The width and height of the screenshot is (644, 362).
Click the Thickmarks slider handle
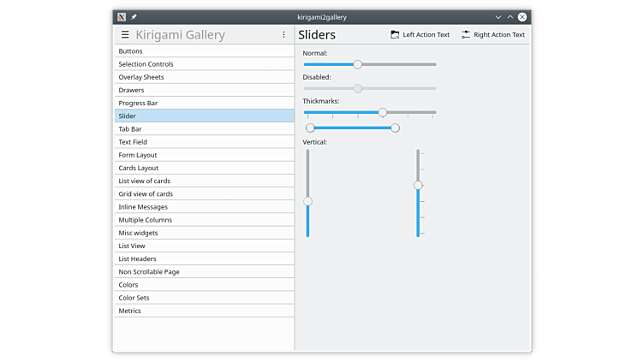pyautogui.click(x=383, y=112)
